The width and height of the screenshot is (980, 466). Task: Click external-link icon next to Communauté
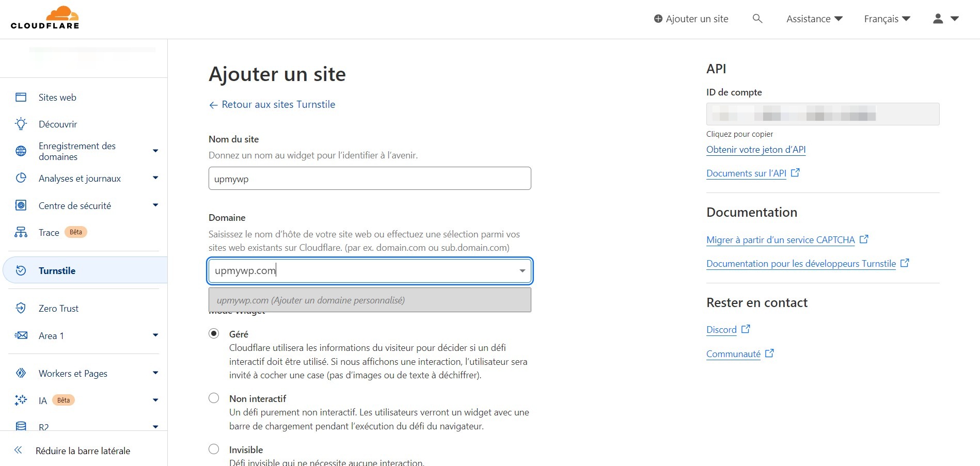[x=769, y=353]
